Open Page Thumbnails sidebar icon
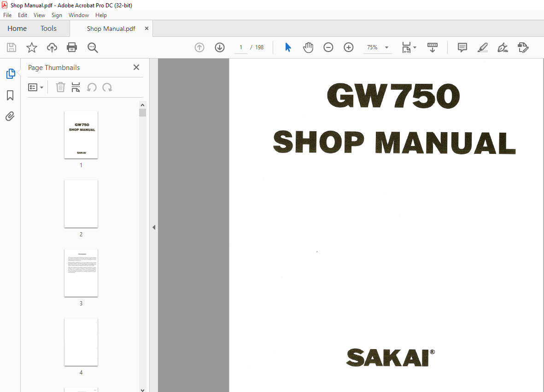The image size is (544, 392). [11, 74]
